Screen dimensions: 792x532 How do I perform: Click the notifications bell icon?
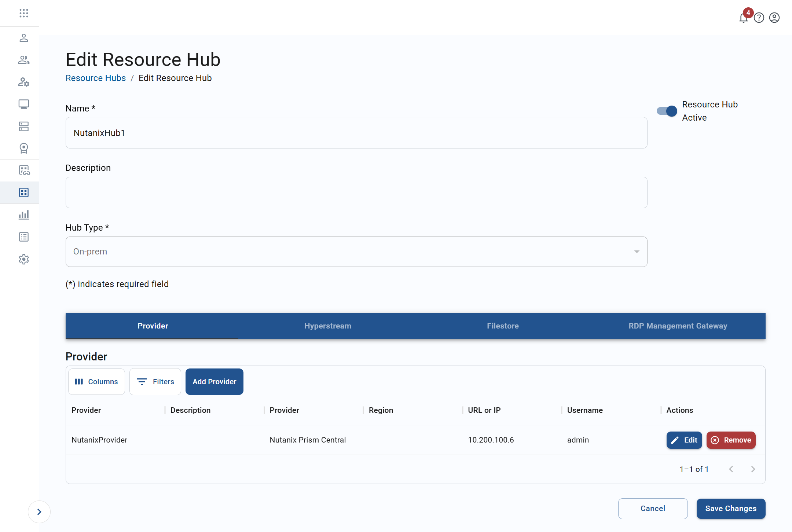(x=744, y=18)
